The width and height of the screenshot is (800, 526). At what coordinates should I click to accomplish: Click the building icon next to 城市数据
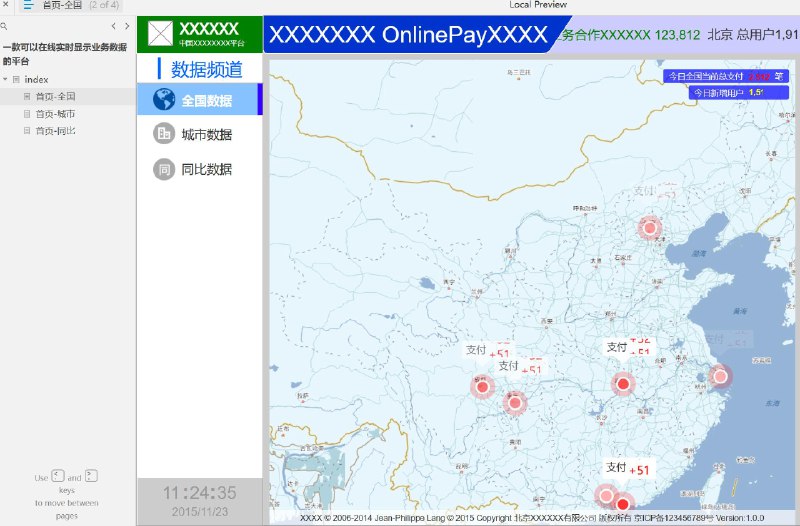164,134
